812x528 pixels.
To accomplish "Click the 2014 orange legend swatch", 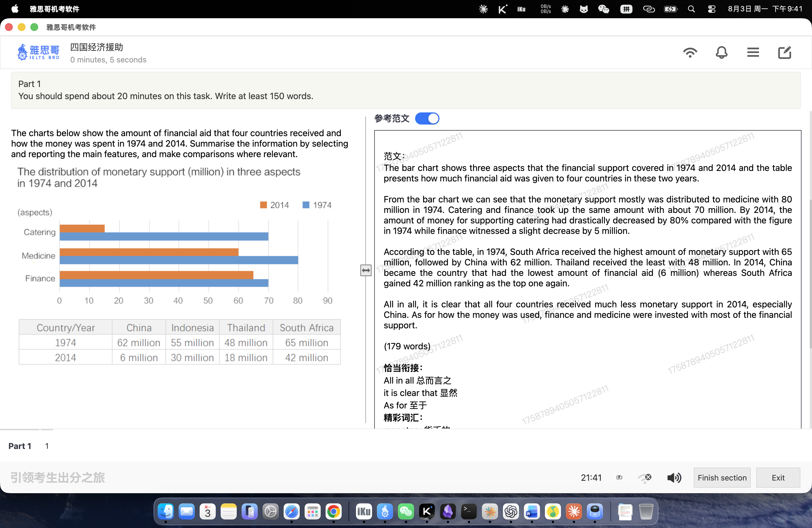I will pyautogui.click(x=263, y=205).
